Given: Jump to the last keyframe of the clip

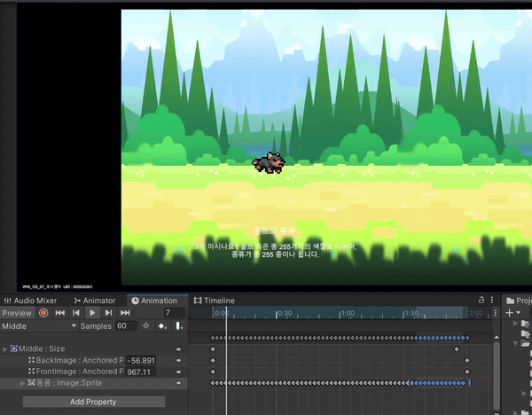Looking at the screenshot, I should 125,313.
